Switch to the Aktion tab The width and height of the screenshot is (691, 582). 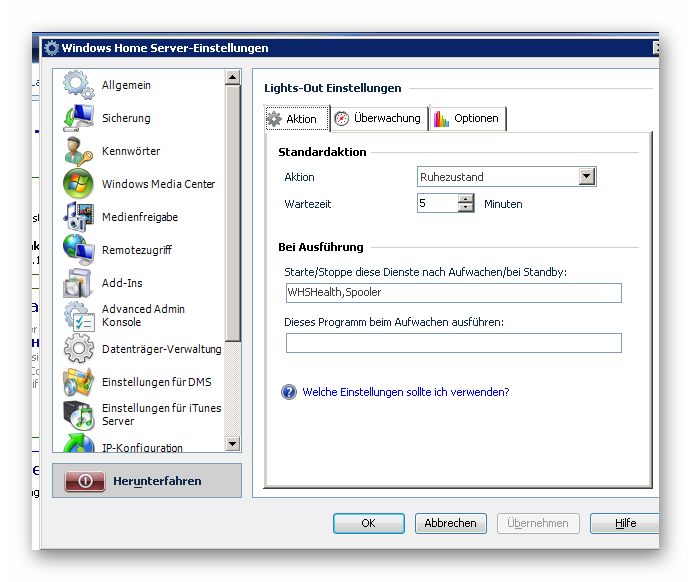coord(297,119)
